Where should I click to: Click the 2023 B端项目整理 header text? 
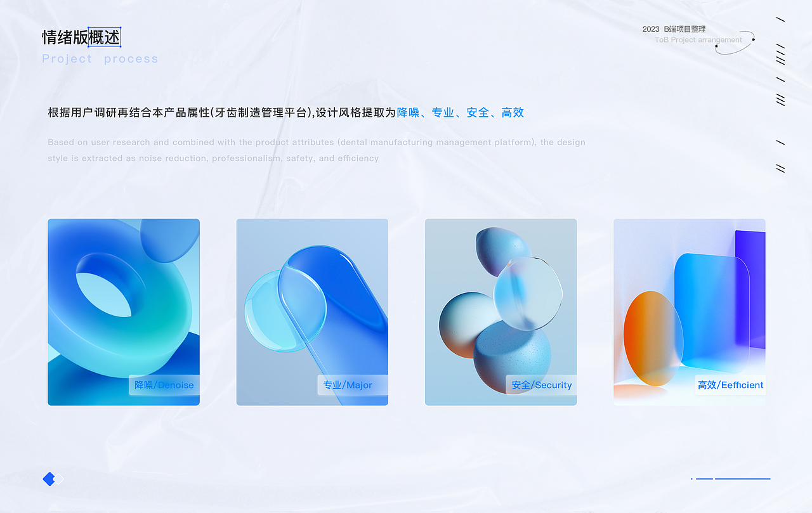(x=675, y=29)
